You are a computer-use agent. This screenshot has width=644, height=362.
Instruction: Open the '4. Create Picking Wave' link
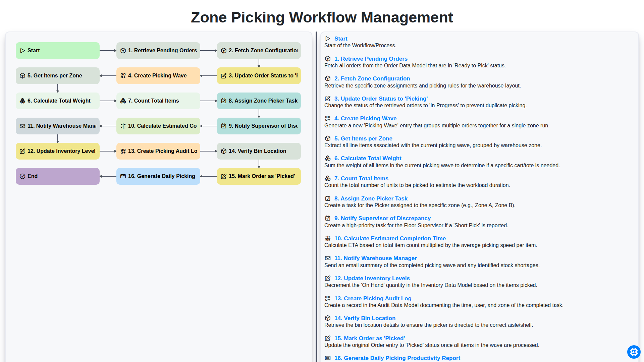[x=366, y=118]
